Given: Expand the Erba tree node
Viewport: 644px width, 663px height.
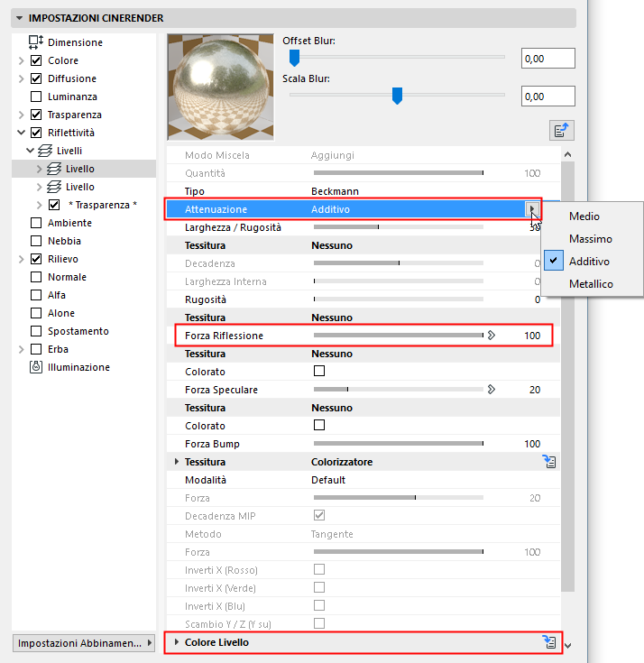Looking at the screenshot, I should (21, 349).
